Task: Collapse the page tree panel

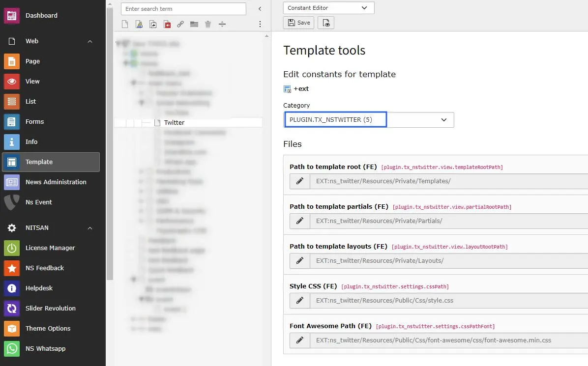Action: pyautogui.click(x=260, y=9)
